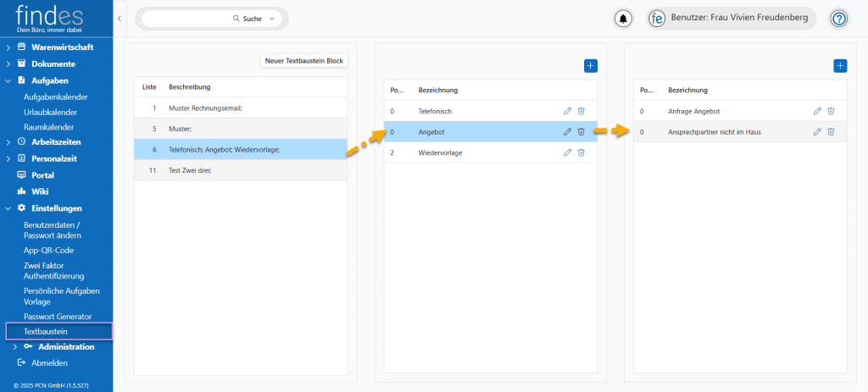Screen dimensions: 868x392
Task: Open the Suche dropdown arrow
Action: 271,19
